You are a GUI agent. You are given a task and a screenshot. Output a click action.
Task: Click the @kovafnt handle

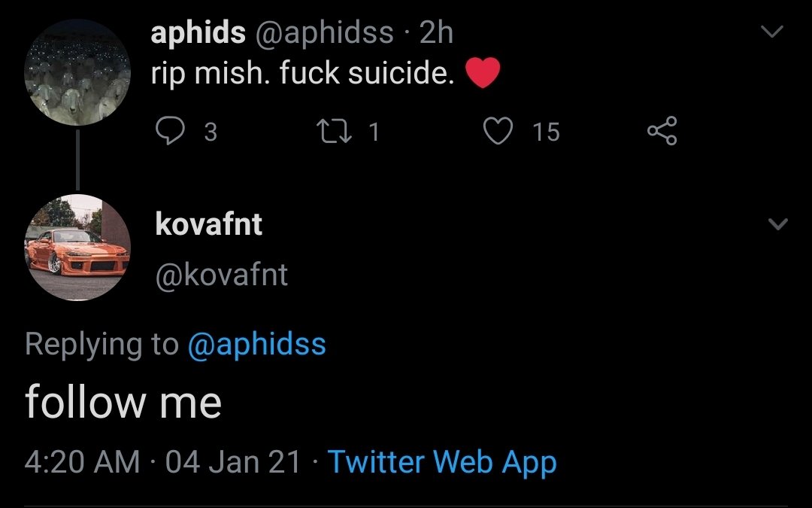221,275
